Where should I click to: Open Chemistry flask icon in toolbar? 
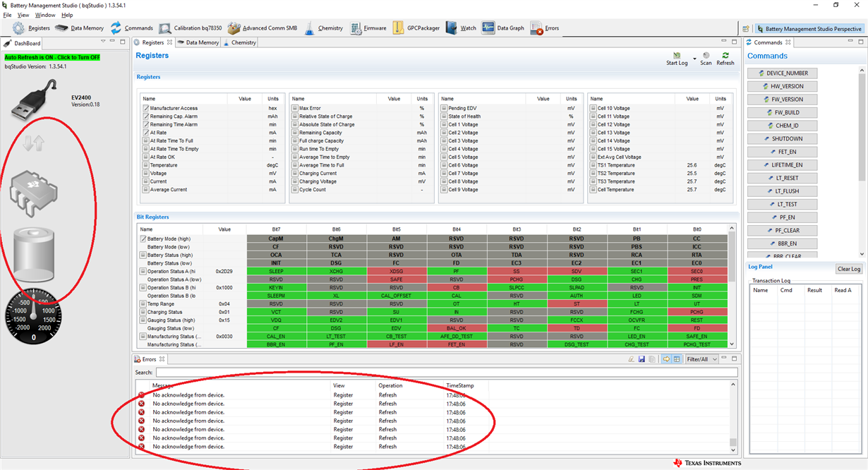tap(309, 28)
